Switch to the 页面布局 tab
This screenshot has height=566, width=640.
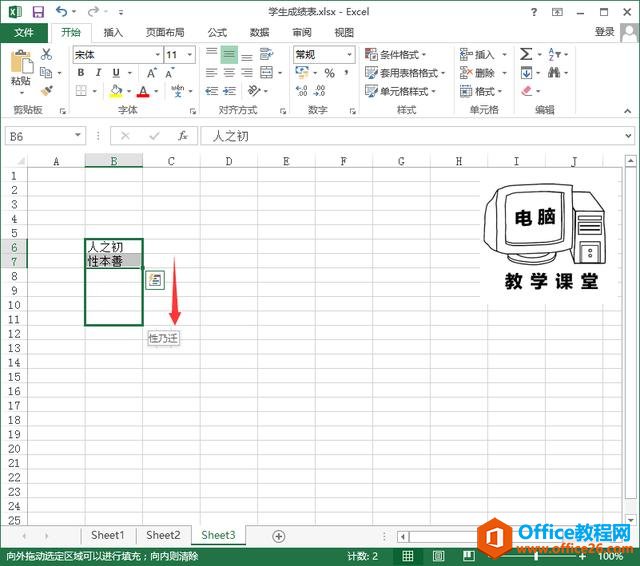(x=165, y=32)
